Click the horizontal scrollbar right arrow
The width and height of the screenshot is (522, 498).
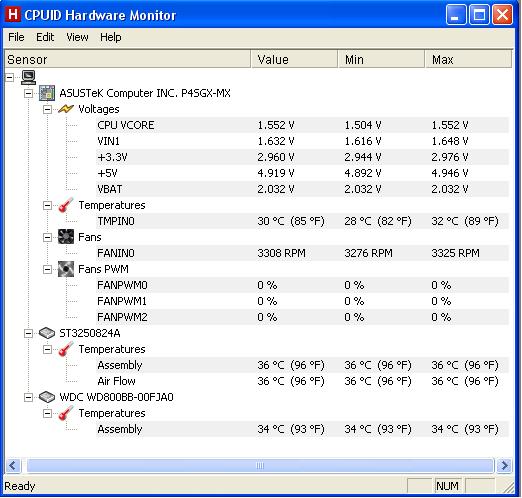(504, 465)
